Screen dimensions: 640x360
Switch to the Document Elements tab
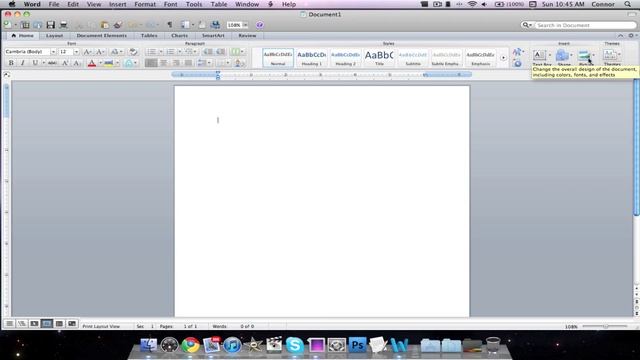(101, 36)
